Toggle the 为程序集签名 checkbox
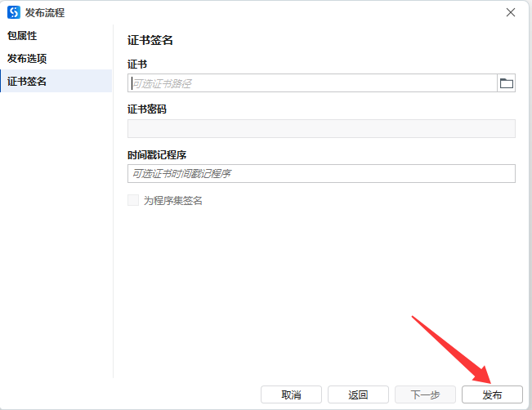Screen dimensions: 532x410 pyautogui.click(x=133, y=200)
